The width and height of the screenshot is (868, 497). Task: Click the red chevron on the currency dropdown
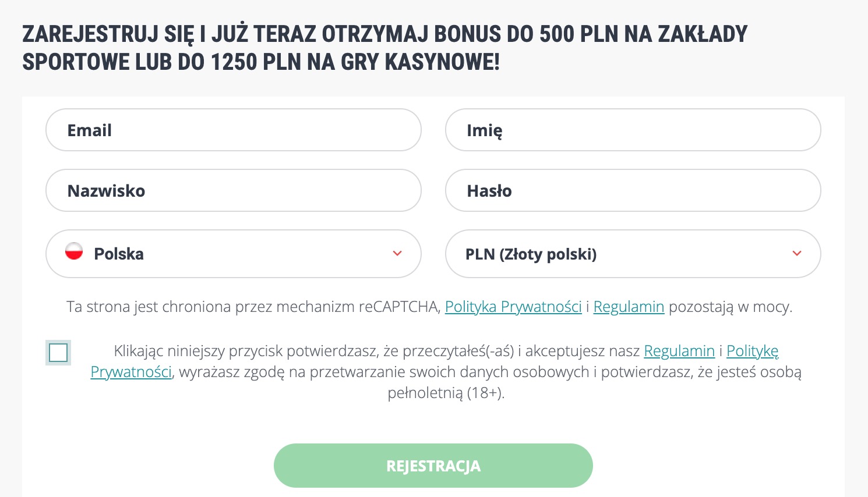tap(797, 253)
